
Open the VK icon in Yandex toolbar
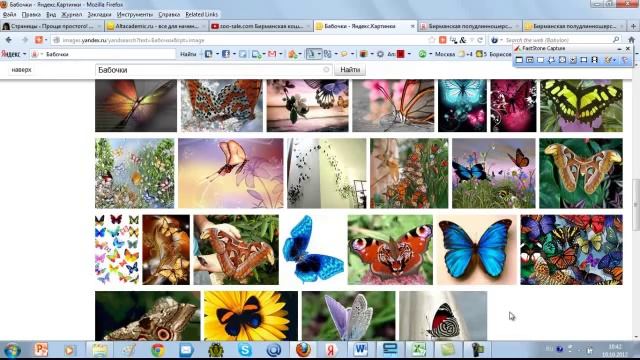(x=209, y=54)
